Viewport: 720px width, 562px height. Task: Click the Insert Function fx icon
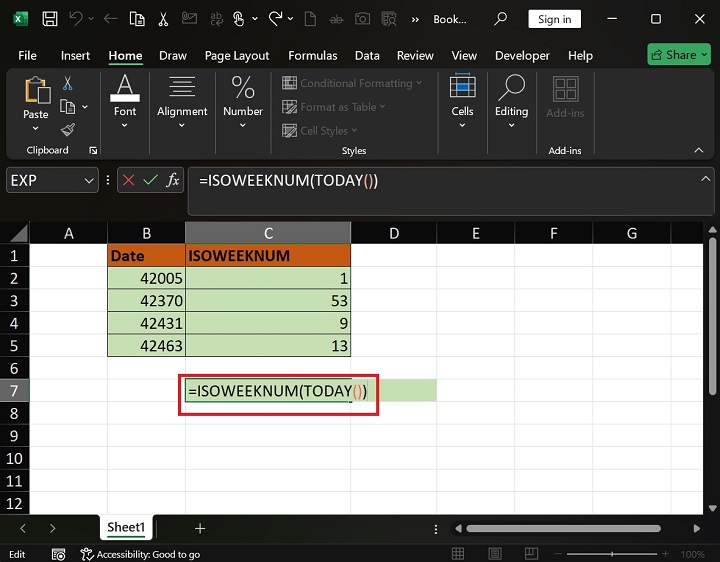(173, 180)
